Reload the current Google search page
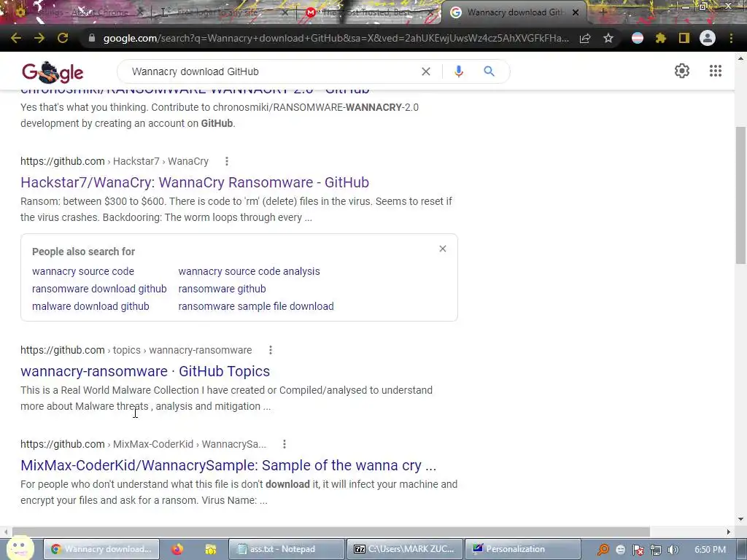This screenshot has width=747, height=560. pyautogui.click(x=63, y=38)
